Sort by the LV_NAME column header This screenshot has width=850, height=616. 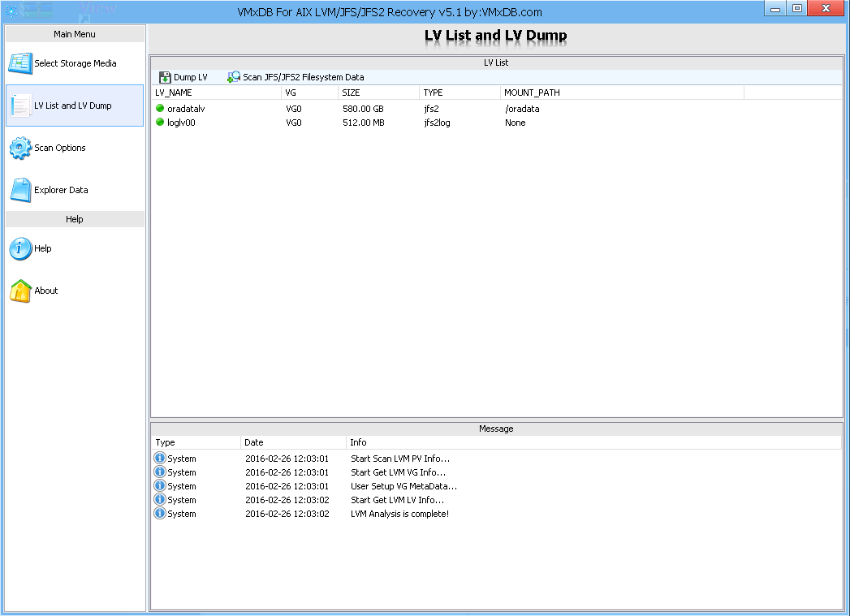(x=216, y=93)
